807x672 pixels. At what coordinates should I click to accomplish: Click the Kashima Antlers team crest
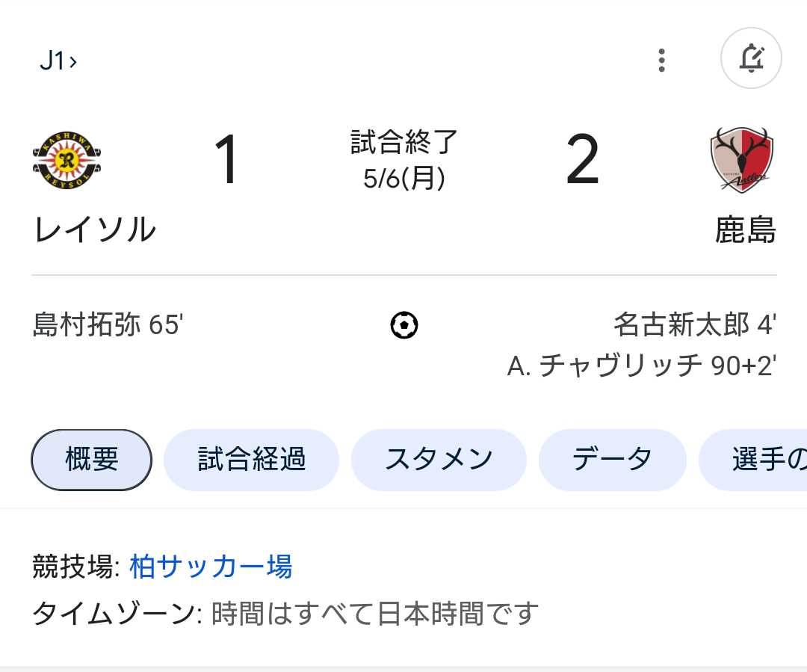pyautogui.click(x=741, y=161)
